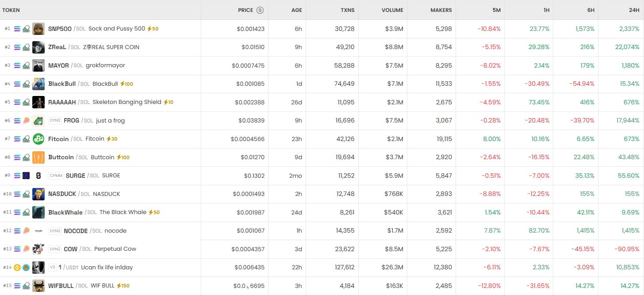The height and width of the screenshot is (295, 644).
Task: Click the Perpetual Cow token avatar
Action: click(38, 249)
